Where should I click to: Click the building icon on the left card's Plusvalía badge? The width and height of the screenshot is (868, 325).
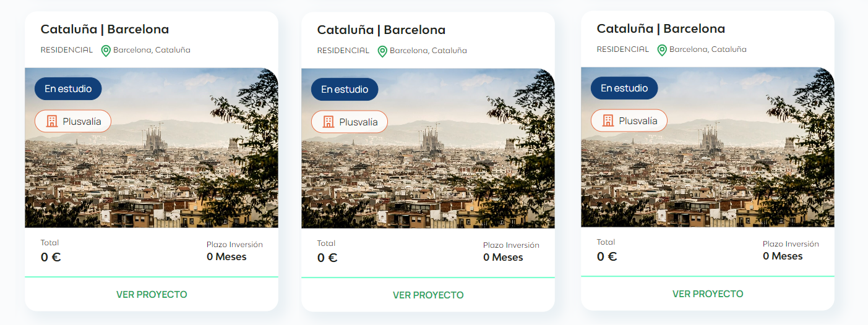[51, 121]
